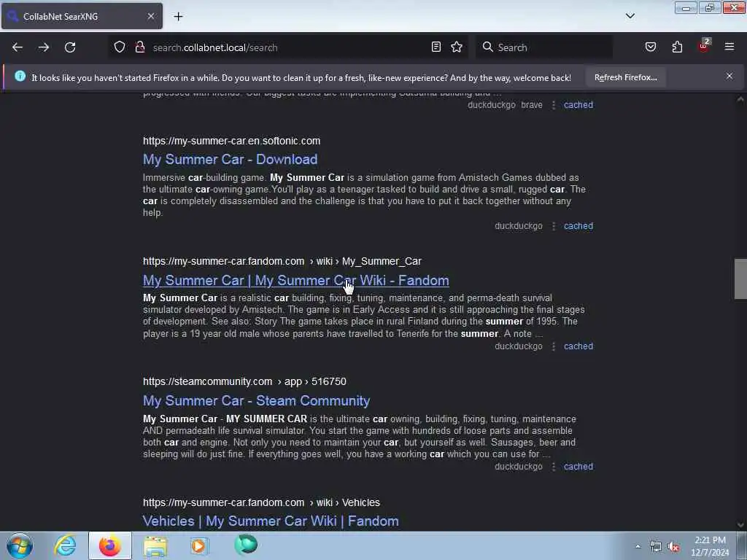The height and width of the screenshot is (560, 747).
Task: Show hidden system tray icons
Action: pyautogui.click(x=638, y=546)
